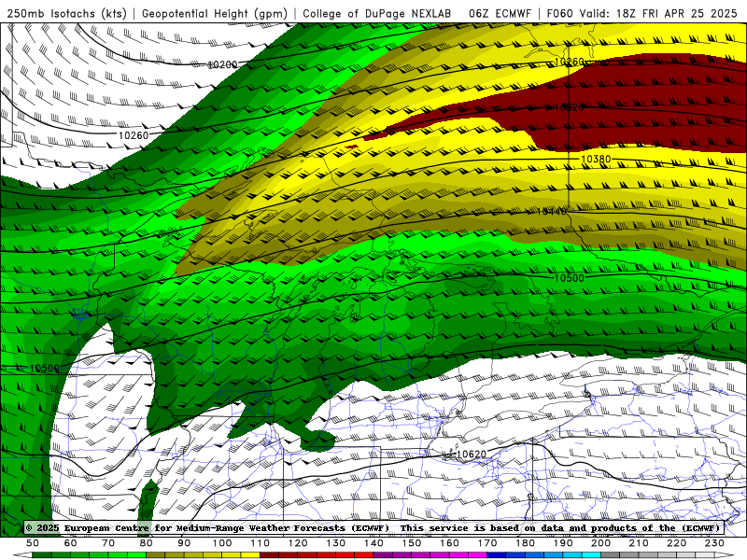The image size is (747, 560).
Task: Click the 140 value on color scale
Action: pyautogui.click(x=373, y=543)
